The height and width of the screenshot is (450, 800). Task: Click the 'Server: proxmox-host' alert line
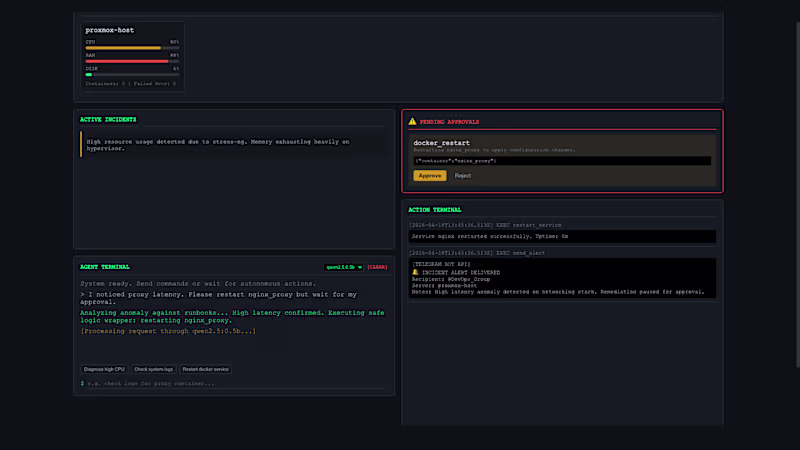pyautogui.click(x=444, y=286)
